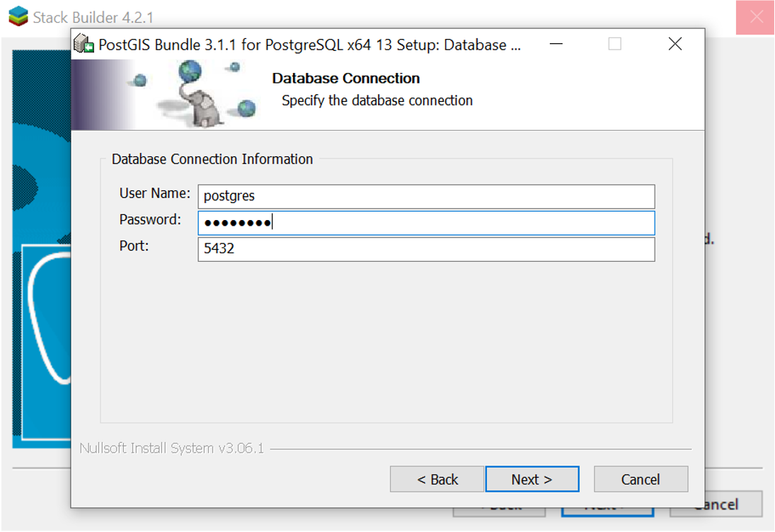
Task: Click the Nullsoft Install System version text
Action: point(171,449)
